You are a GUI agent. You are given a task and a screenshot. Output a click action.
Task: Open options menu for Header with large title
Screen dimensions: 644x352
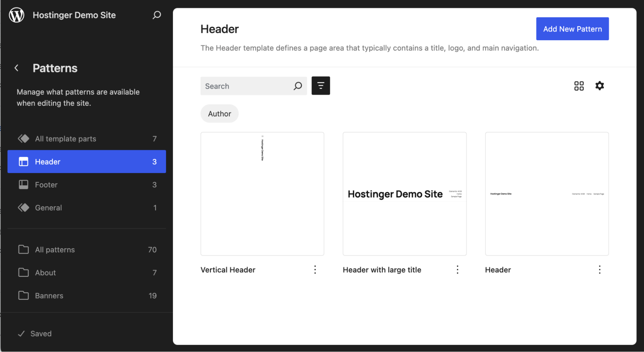457,269
